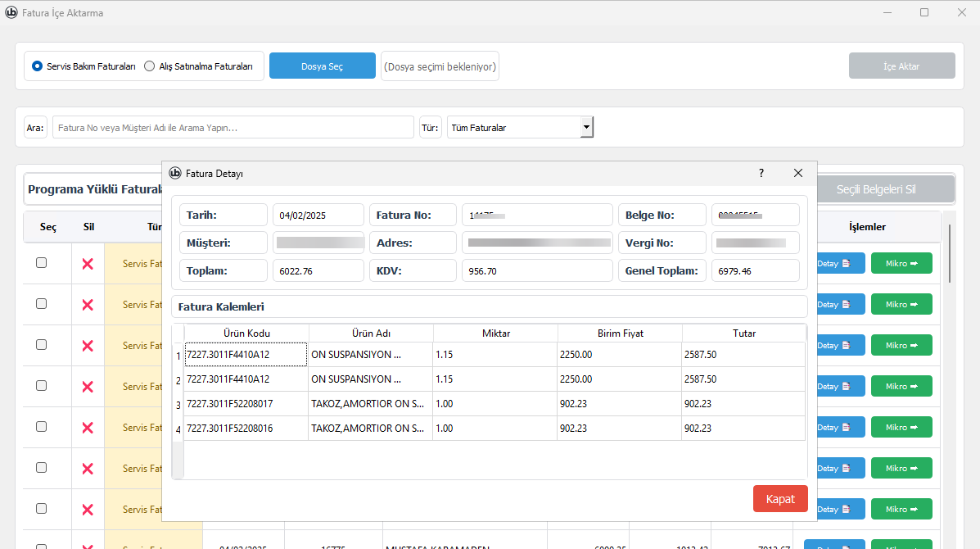The height and width of the screenshot is (549, 980).
Task: Click the Ürün Adı column header
Action: [x=371, y=333]
